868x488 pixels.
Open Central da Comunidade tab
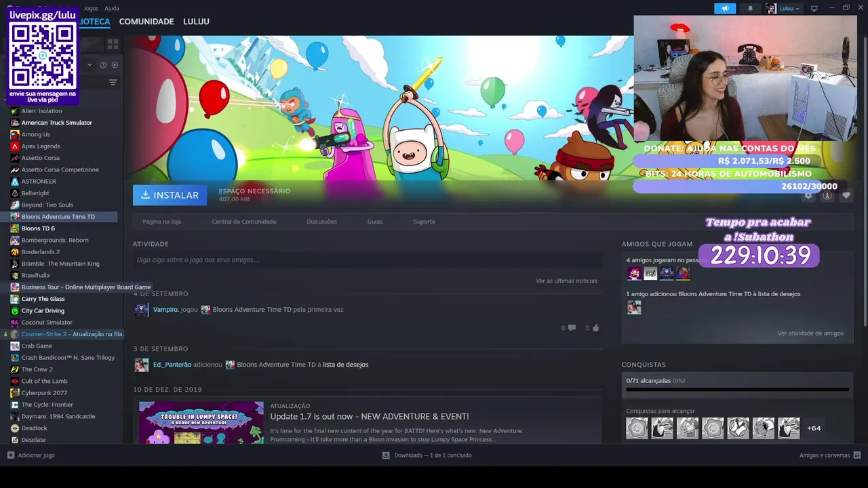[x=244, y=222]
